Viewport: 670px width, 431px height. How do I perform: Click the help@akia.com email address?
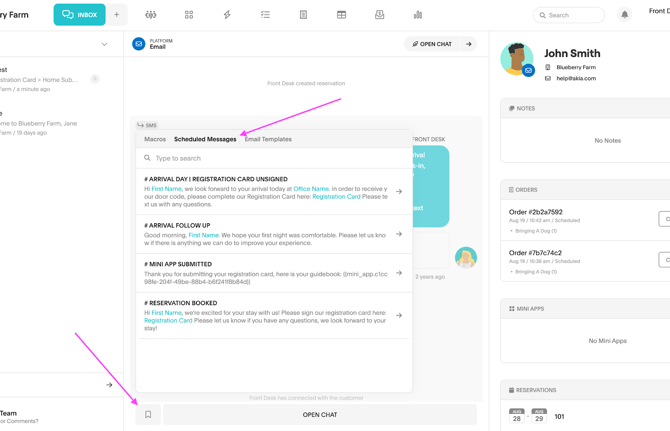point(576,78)
